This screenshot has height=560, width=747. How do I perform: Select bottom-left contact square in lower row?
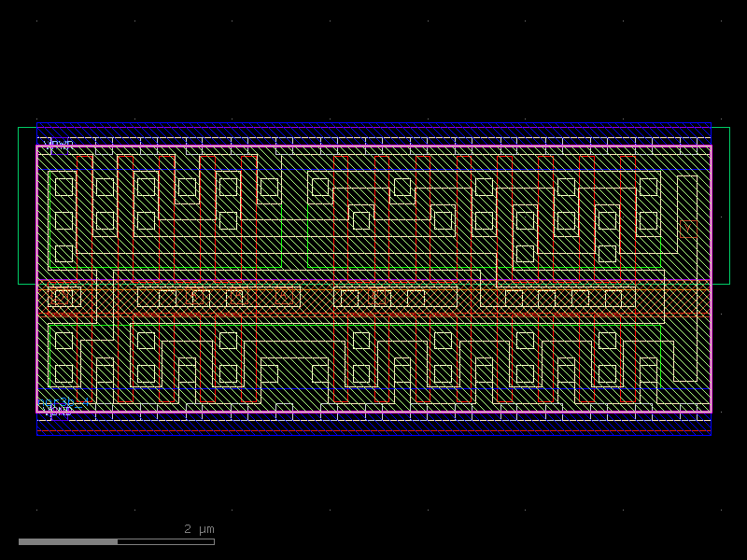(63, 373)
